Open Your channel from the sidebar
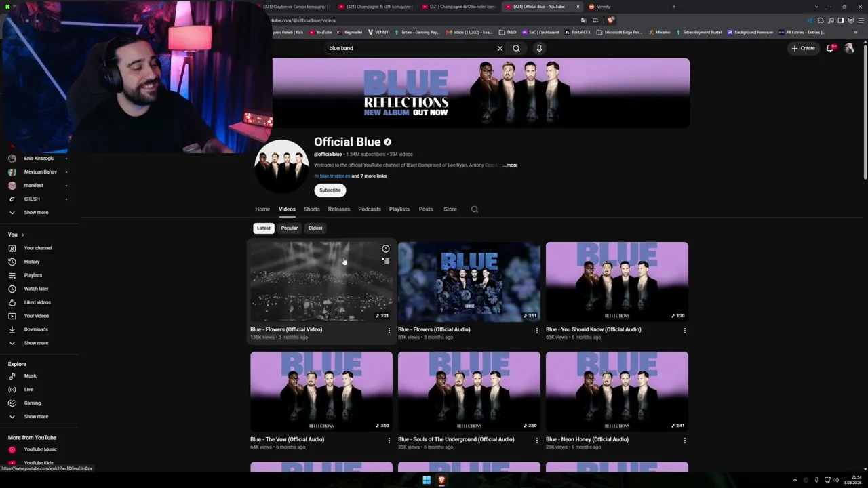The width and height of the screenshot is (868, 488). (38, 248)
